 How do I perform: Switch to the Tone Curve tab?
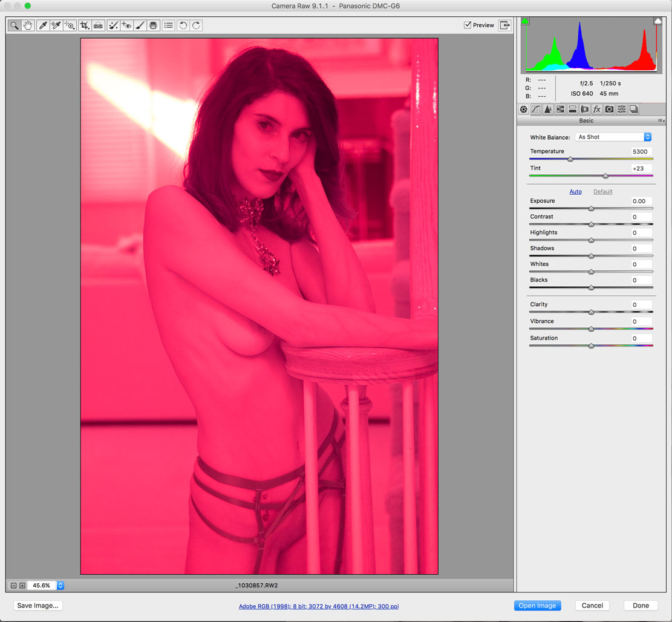coord(536,110)
